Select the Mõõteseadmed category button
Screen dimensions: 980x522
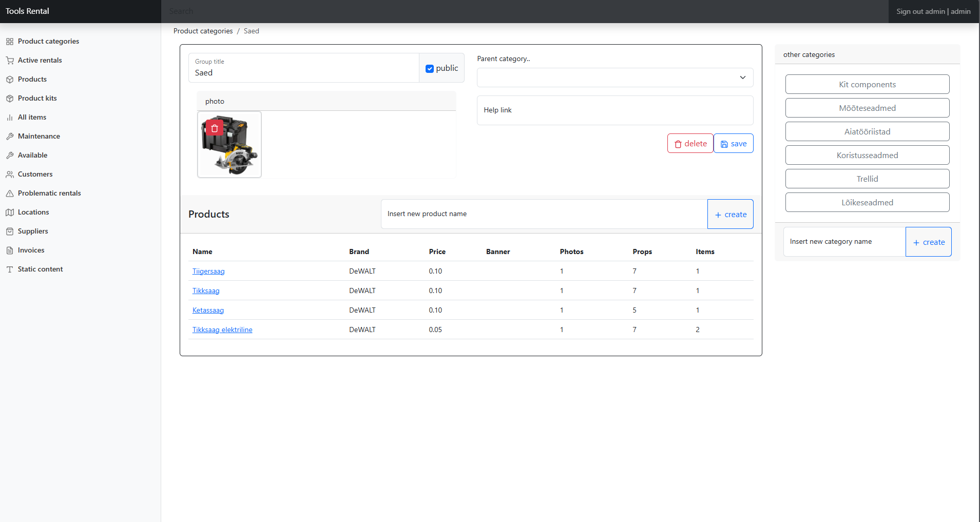tap(867, 108)
